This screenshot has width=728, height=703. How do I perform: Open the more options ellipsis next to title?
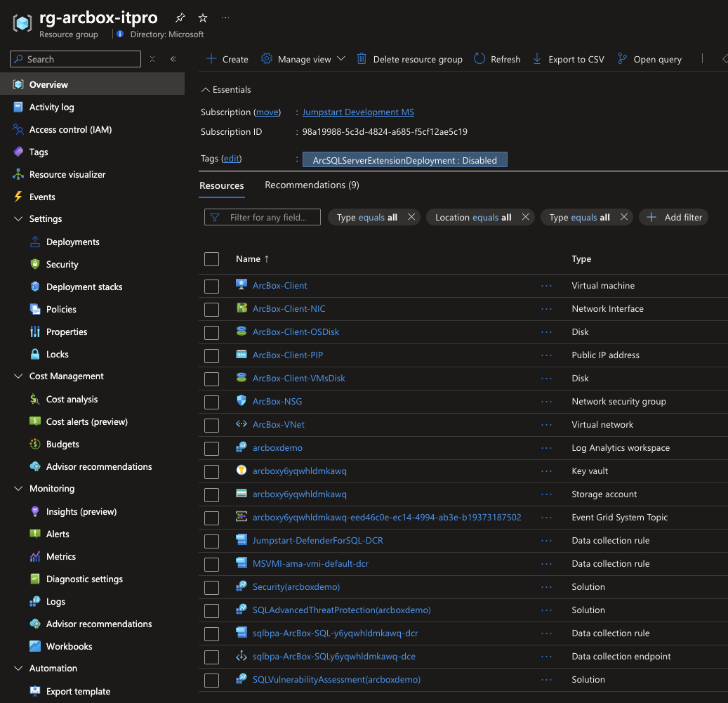(225, 18)
